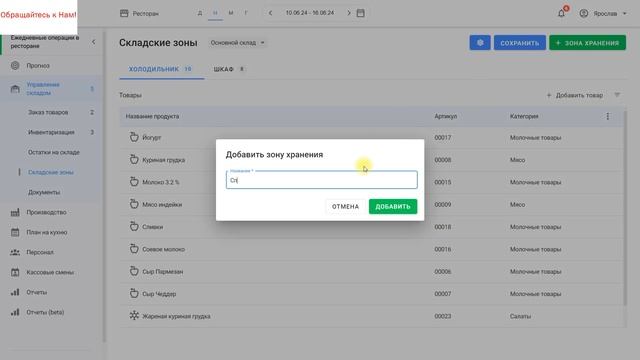Open the Персонал sidebar item
The image size is (640, 360).
[x=40, y=252]
